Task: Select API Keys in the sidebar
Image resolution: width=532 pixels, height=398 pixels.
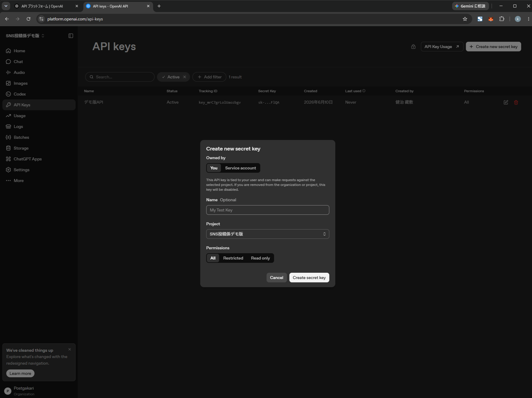Action: tap(39, 105)
